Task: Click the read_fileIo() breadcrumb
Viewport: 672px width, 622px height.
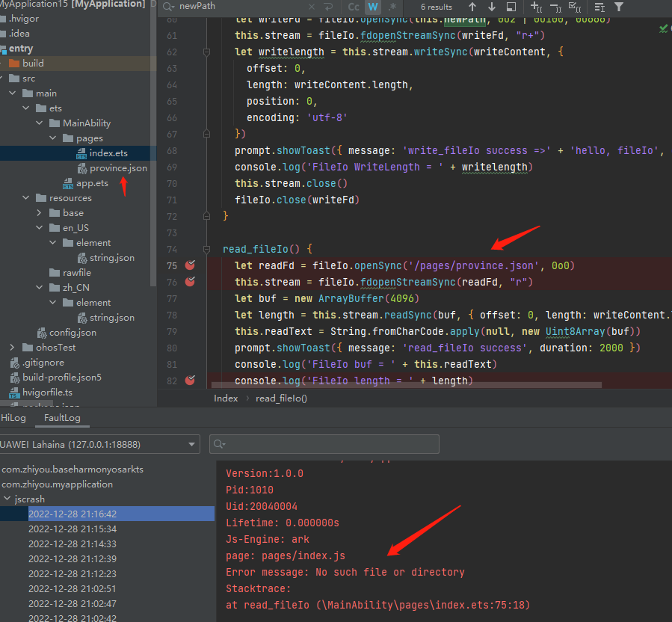Action: point(282,398)
